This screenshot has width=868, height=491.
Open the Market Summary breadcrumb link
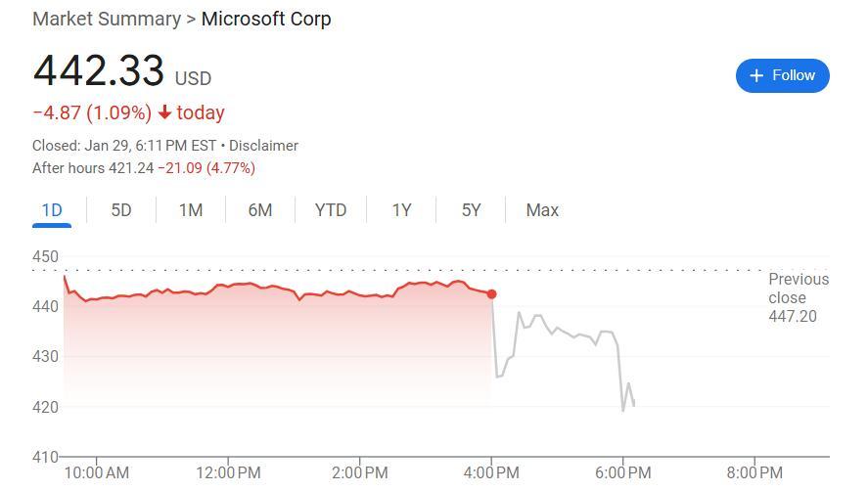107,20
